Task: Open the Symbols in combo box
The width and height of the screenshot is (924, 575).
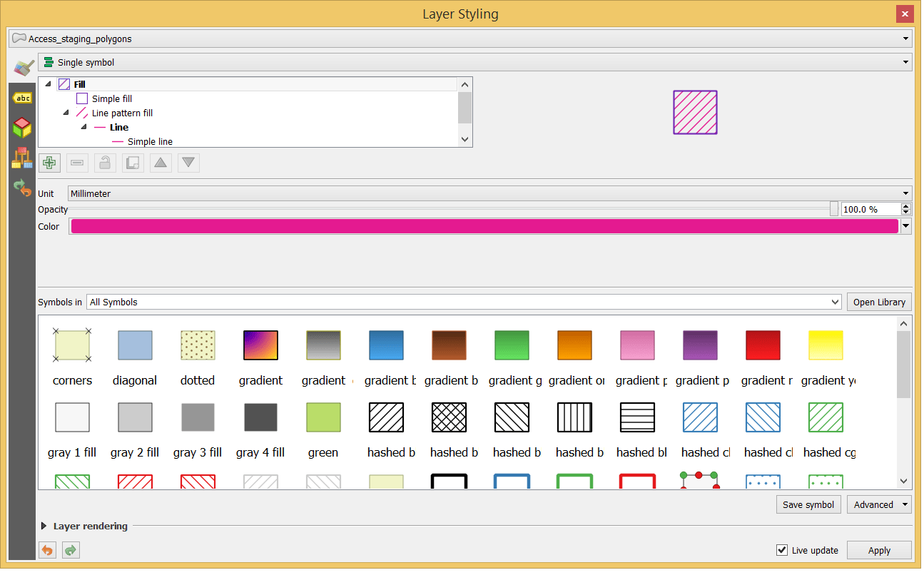Action: 835,302
